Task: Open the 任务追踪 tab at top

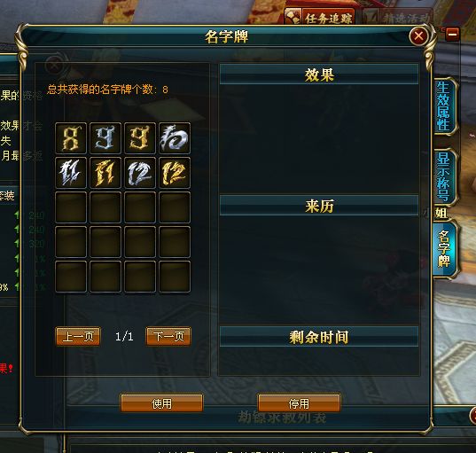Action: tap(320, 18)
